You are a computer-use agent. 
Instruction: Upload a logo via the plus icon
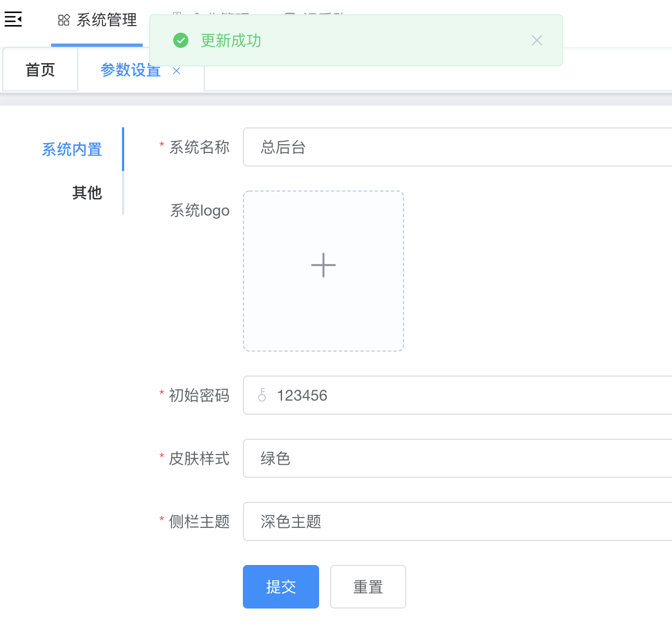[x=323, y=265]
